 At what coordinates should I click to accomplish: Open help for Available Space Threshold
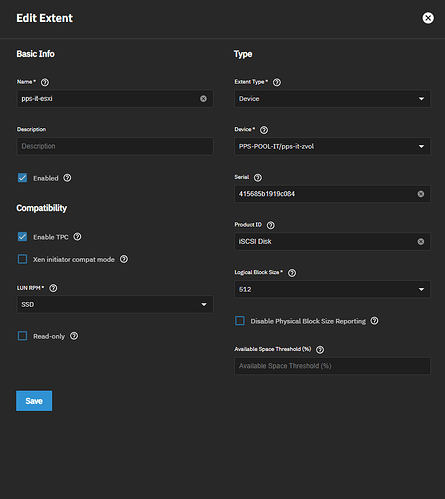point(320,349)
